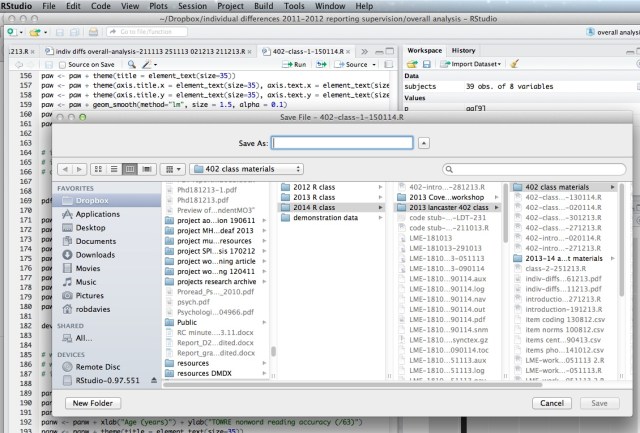Collapse the dialog with the arrow beside Save As
640x433 pixels.
(424, 143)
